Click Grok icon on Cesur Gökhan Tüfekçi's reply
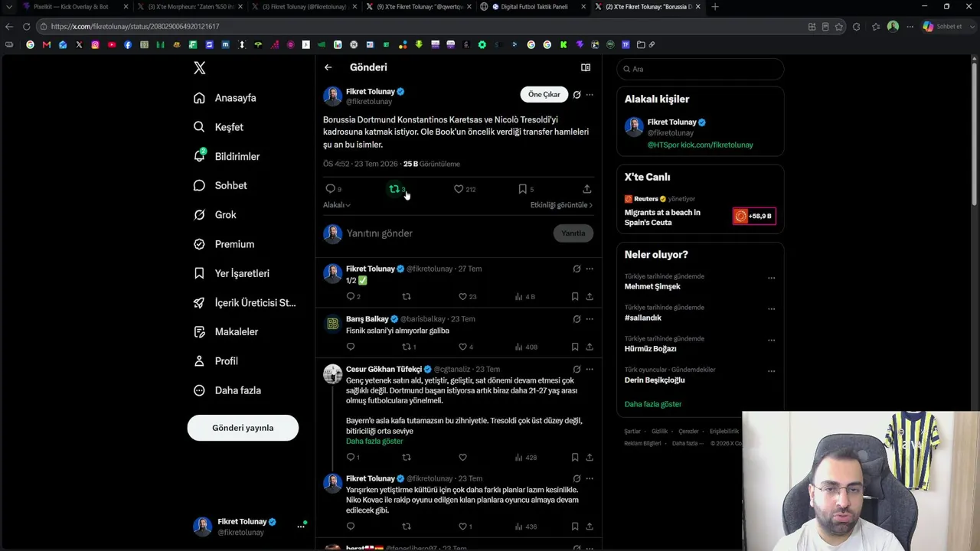 (577, 370)
